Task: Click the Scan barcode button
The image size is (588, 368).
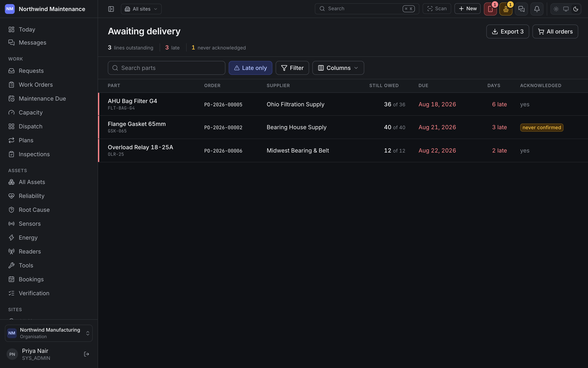Action: click(x=437, y=9)
